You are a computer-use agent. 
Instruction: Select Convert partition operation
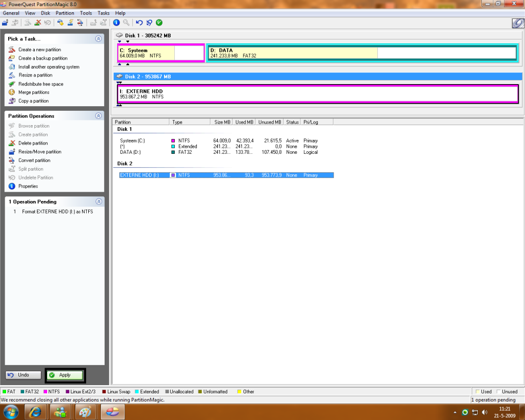click(x=34, y=161)
